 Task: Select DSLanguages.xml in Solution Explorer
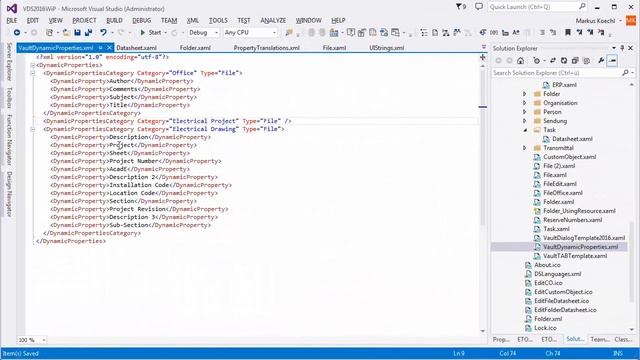pyautogui.click(x=557, y=274)
